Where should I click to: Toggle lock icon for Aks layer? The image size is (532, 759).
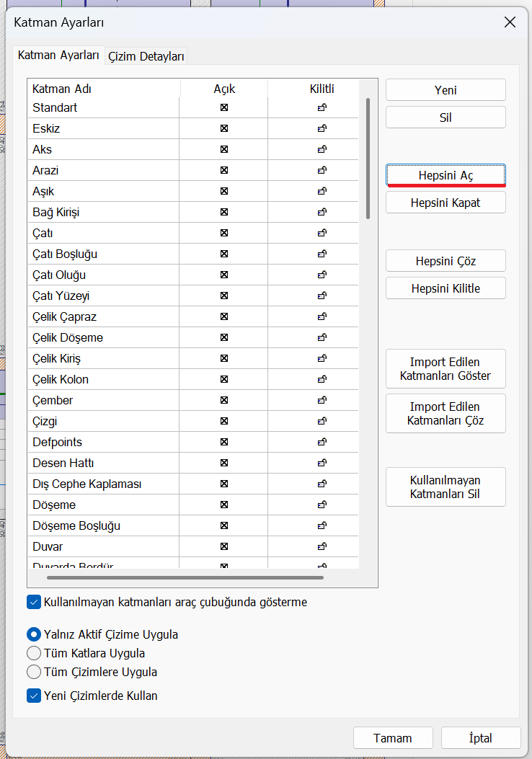322,149
